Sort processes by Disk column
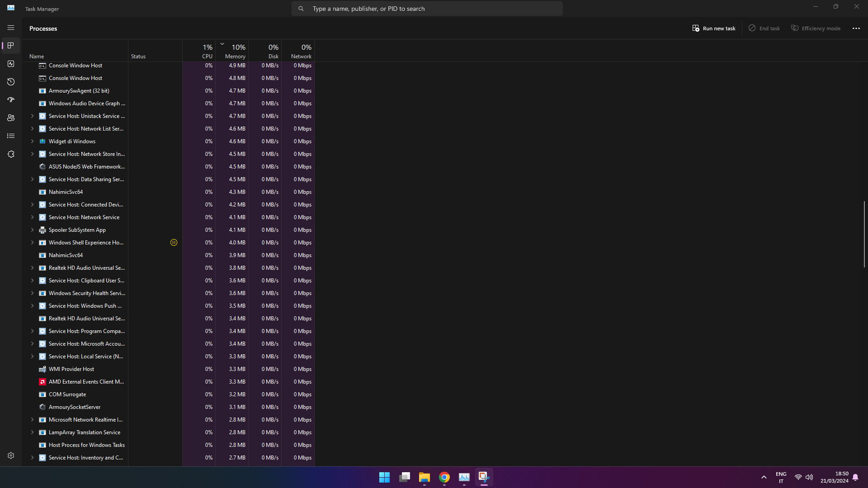The height and width of the screenshot is (488, 868). pyautogui.click(x=265, y=51)
